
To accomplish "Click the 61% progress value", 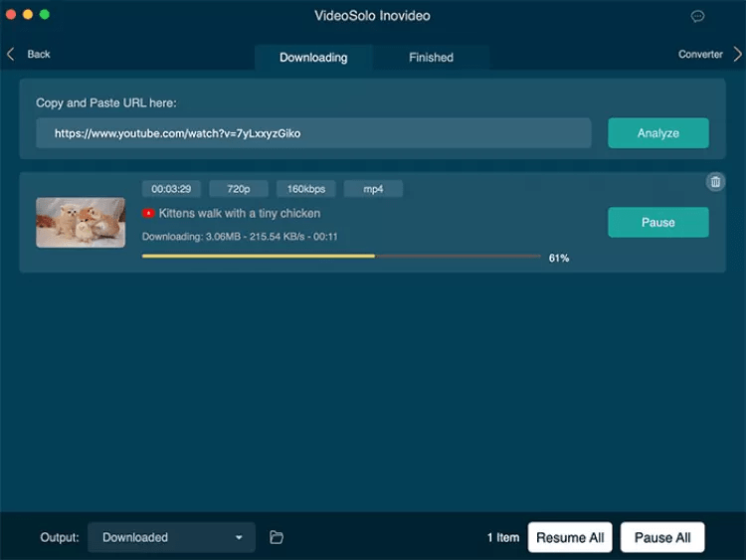I will click(559, 258).
